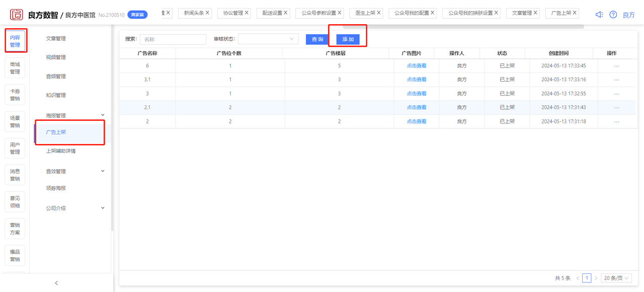
Task: Open the help question mark icon
Action: 613,15
